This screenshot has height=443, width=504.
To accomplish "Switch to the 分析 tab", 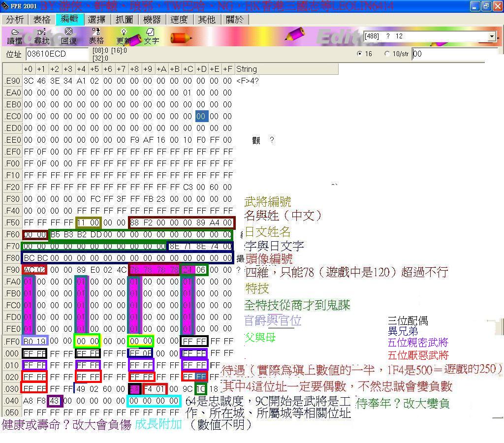I will (15, 20).
